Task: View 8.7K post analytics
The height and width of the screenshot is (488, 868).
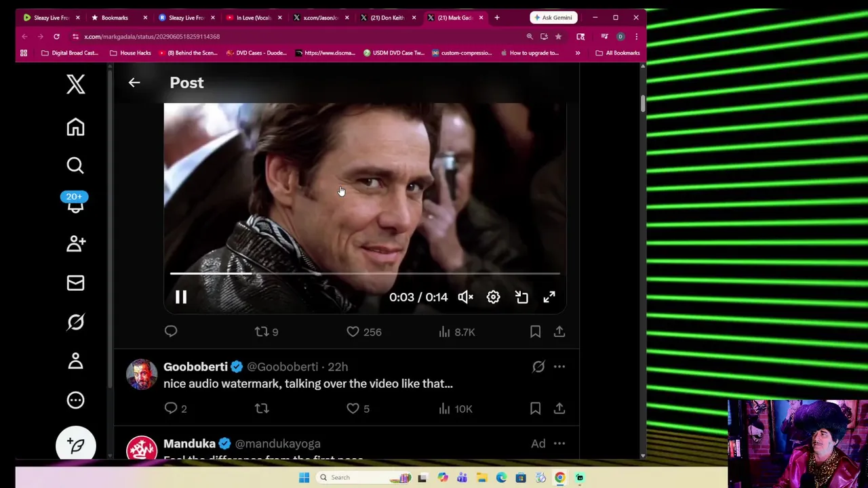Action: 456,331
